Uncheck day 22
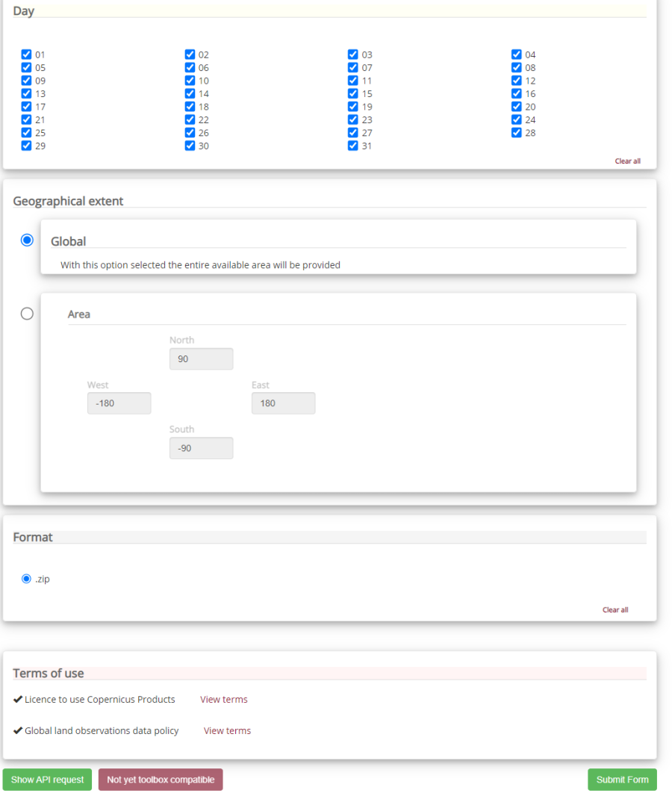 point(190,119)
